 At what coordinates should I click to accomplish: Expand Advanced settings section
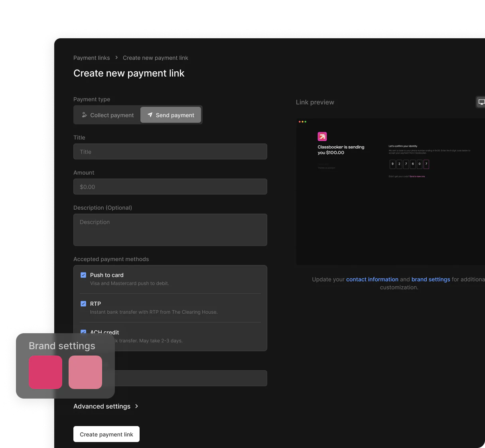[x=102, y=406]
